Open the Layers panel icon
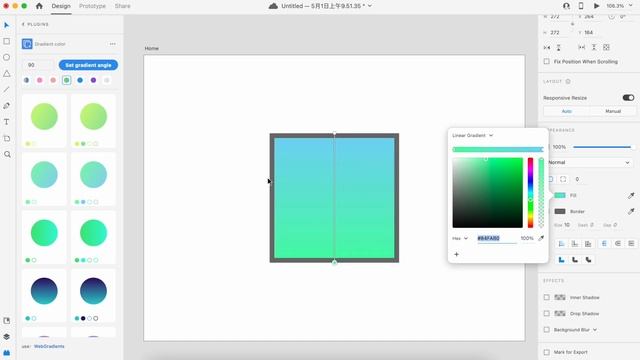The image size is (640, 360). pyautogui.click(x=7, y=337)
